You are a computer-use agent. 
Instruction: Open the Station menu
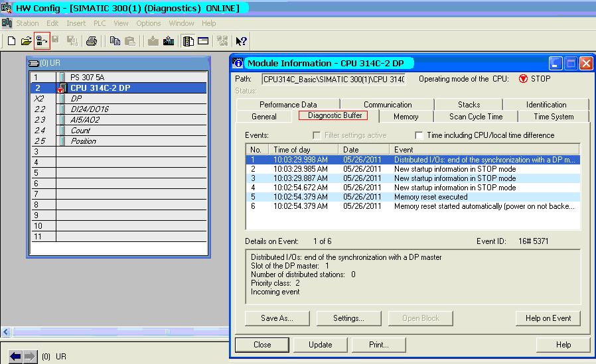[x=27, y=23]
